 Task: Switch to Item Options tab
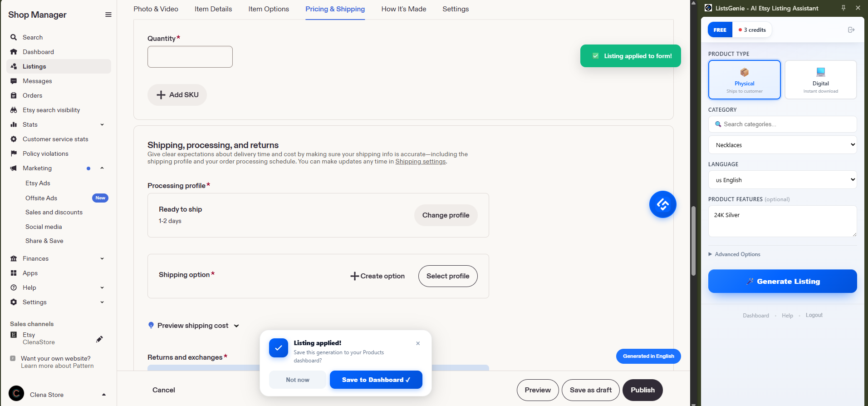pyautogui.click(x=269, y=9)
